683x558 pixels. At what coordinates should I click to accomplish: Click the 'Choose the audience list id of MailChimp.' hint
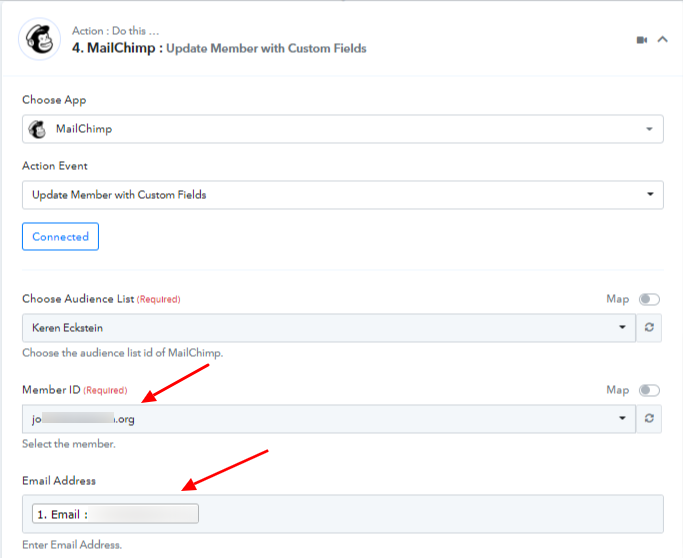point(122,353)
